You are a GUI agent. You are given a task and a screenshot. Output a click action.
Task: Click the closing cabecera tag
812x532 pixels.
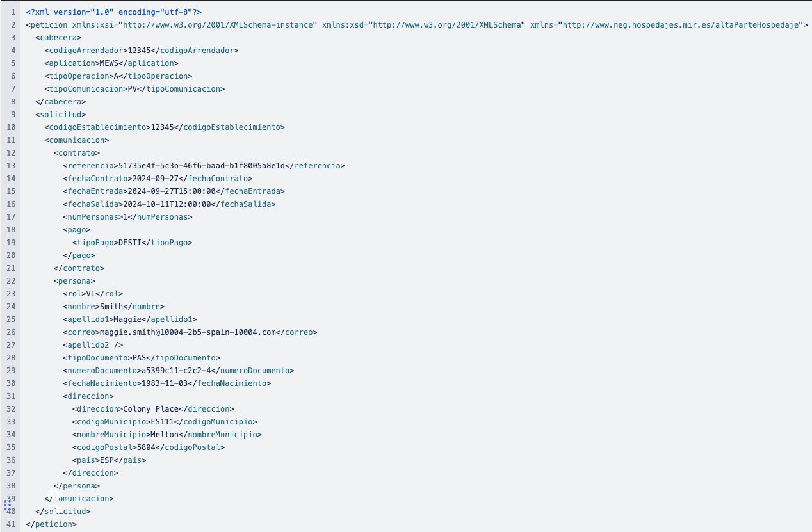tap(61, 102)
